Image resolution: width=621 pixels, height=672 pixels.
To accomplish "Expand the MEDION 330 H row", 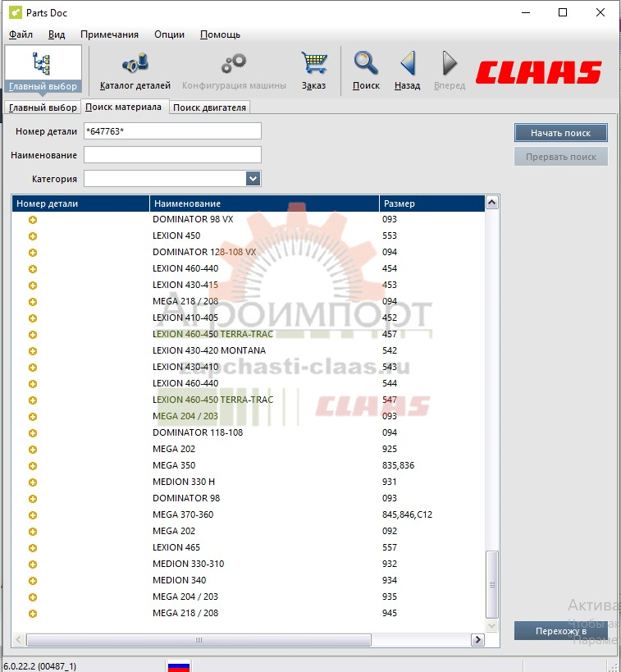I will (x=33, y=482).
